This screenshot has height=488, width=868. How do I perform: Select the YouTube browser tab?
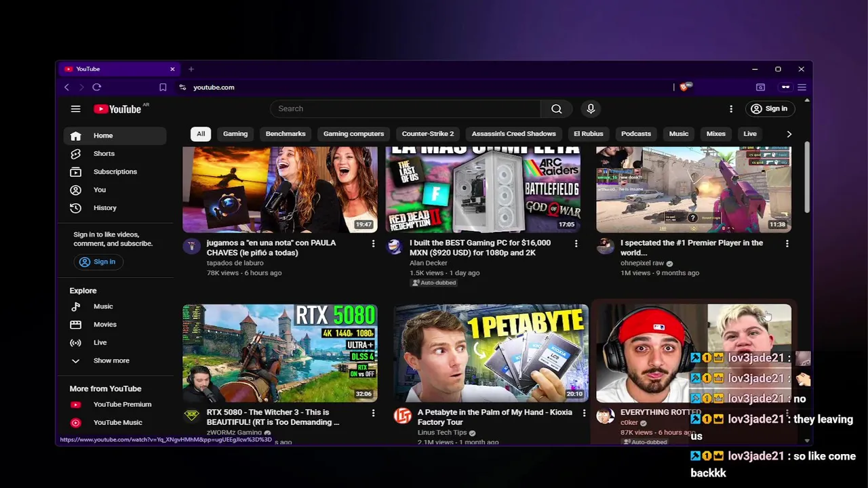119,69
